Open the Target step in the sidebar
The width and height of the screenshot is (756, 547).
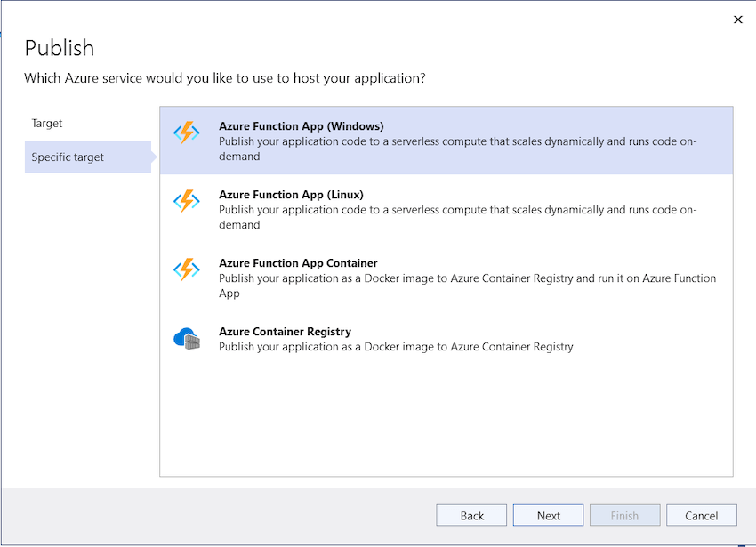tap(47, 123)
